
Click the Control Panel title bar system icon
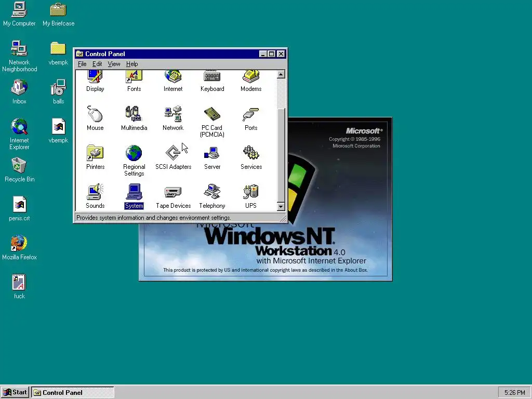pyautogui.click(x=79, y=54)
